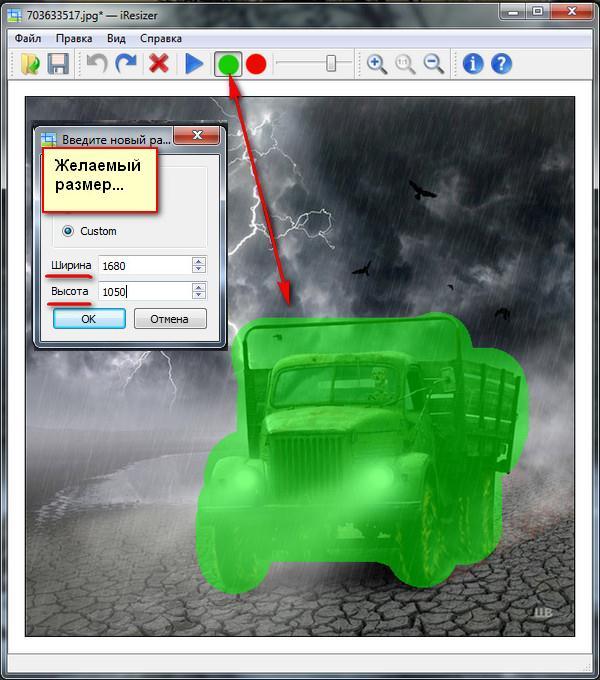
Task: Select the green preserve marker tool
Action: 228,64
